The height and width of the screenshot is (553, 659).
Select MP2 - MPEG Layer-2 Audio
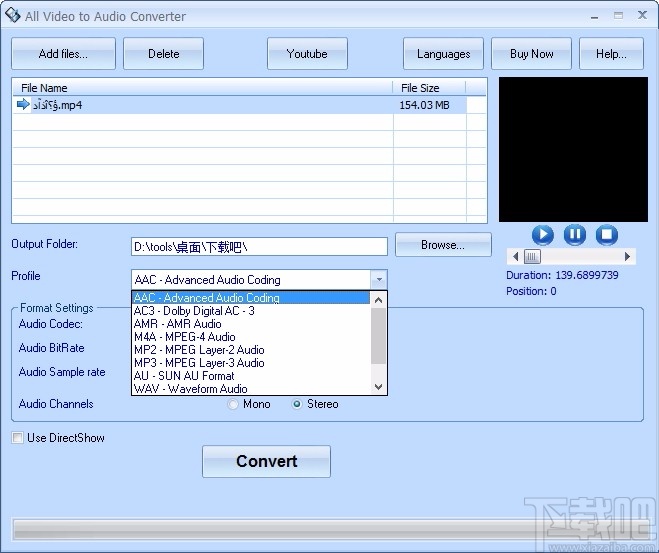(x=251, y=350)
